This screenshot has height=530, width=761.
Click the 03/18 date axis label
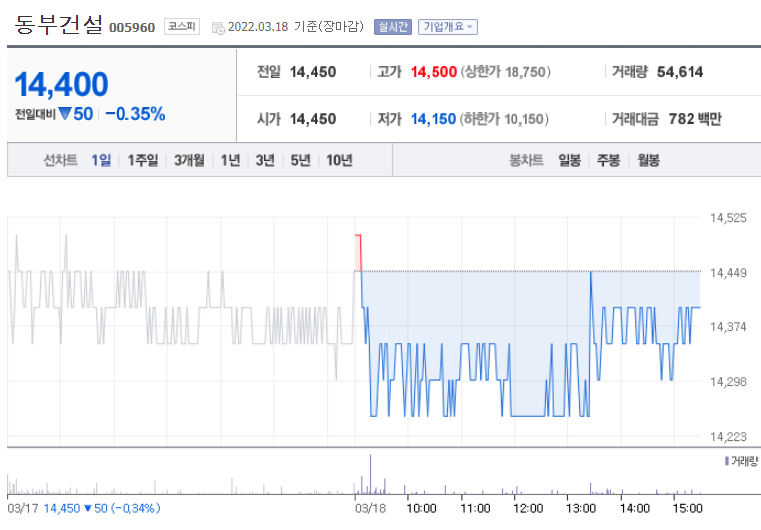370,508
